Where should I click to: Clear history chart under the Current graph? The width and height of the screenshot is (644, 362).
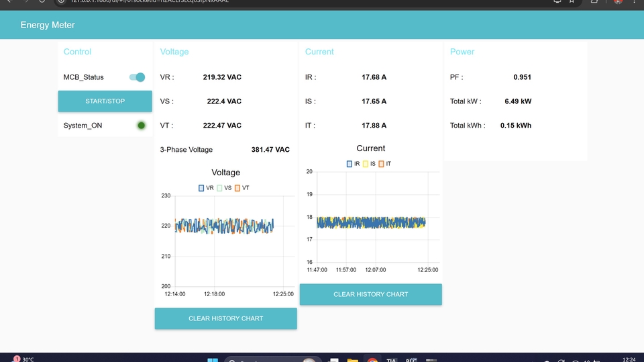[371, 294]
